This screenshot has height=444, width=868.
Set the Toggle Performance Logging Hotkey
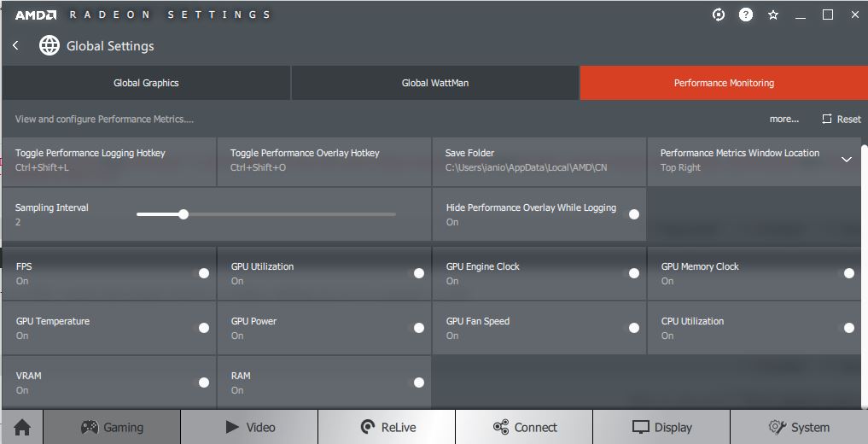108,160
